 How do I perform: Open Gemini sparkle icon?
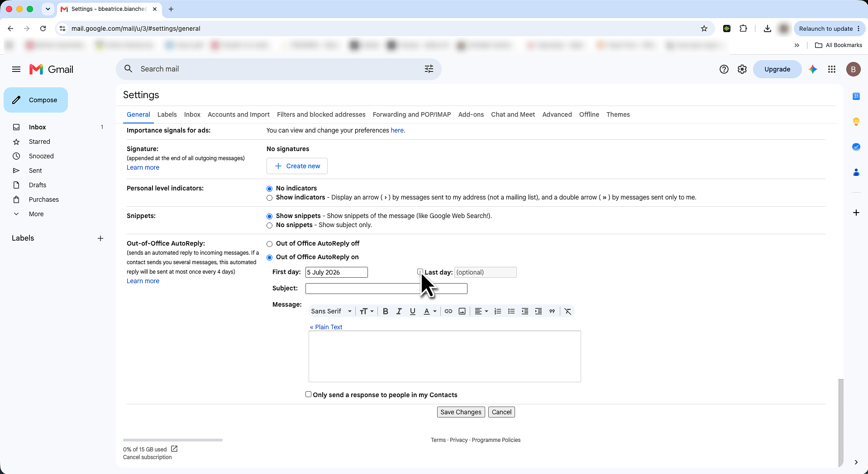(813, 69)
